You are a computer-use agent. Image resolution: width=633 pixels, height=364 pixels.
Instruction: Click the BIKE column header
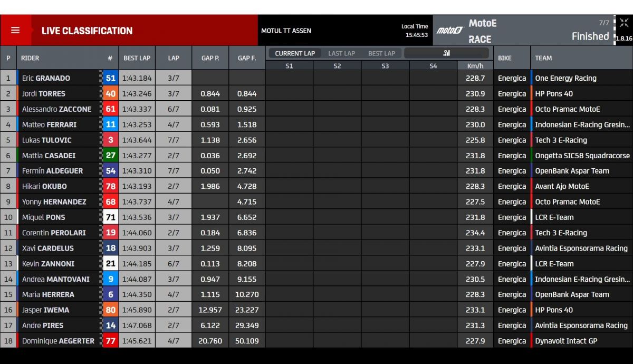[x=505, y=58]
